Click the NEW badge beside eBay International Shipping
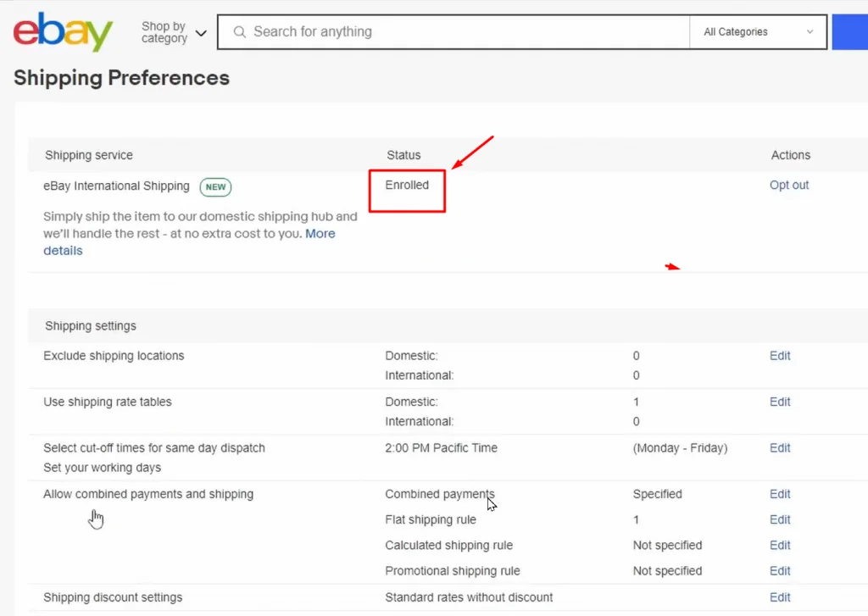Viewport: 868px width, 616px height. point(215,186)
